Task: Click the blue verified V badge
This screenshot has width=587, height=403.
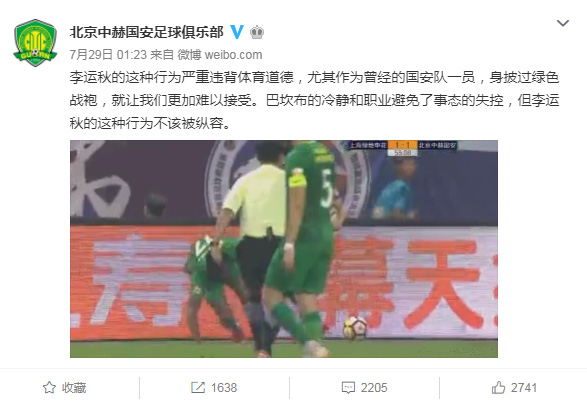Action: click(x=237, y=32)
